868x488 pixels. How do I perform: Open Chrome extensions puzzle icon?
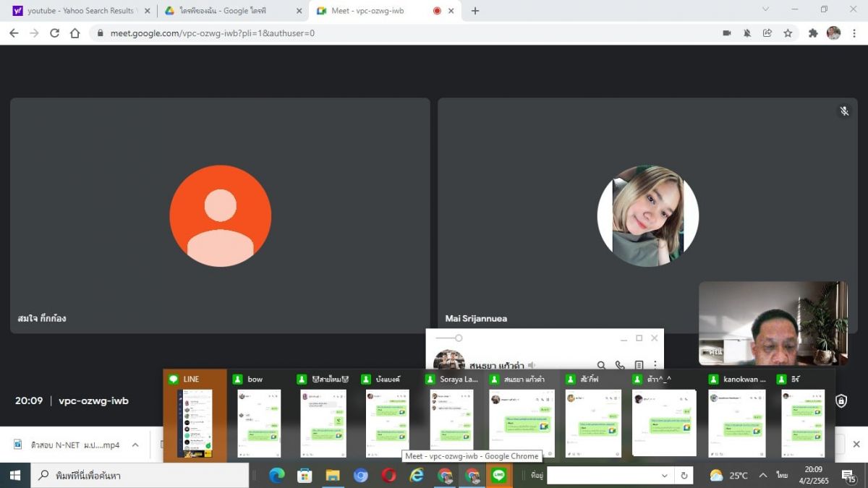click(x=813, y=33)
